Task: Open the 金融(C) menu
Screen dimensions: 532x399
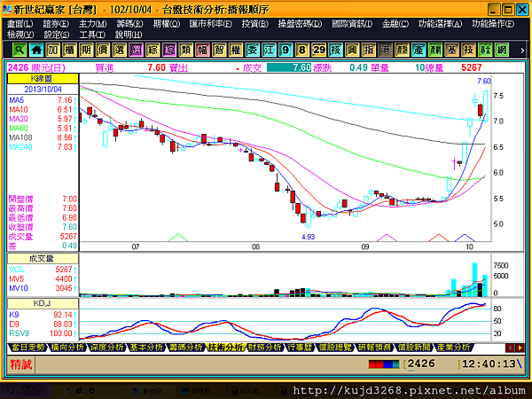Action: [395, 24]
